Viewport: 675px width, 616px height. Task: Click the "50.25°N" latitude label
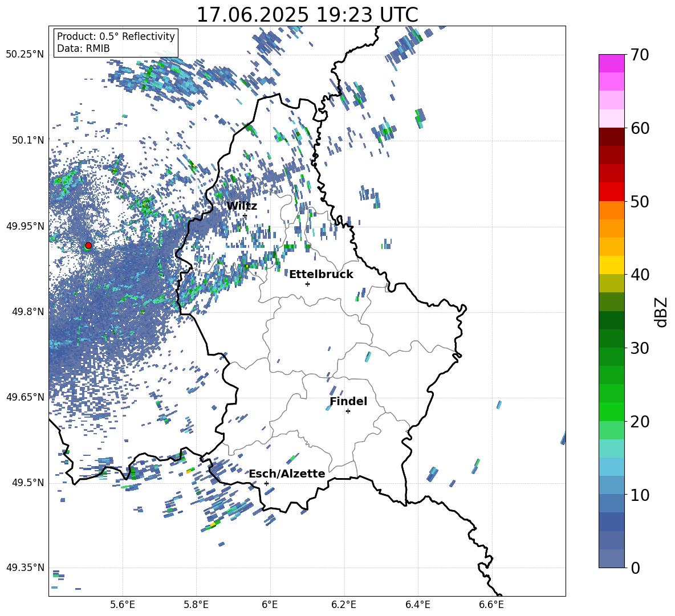(25, 54)
